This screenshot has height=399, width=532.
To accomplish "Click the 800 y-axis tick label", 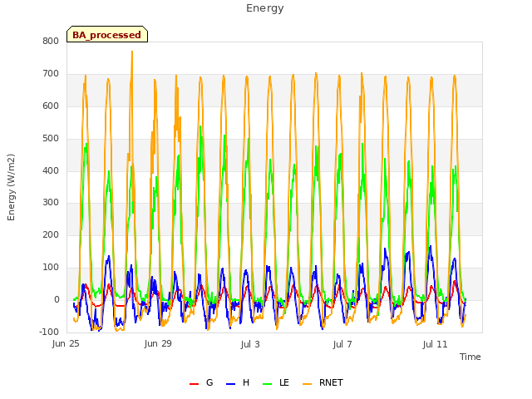I will 51,41.
